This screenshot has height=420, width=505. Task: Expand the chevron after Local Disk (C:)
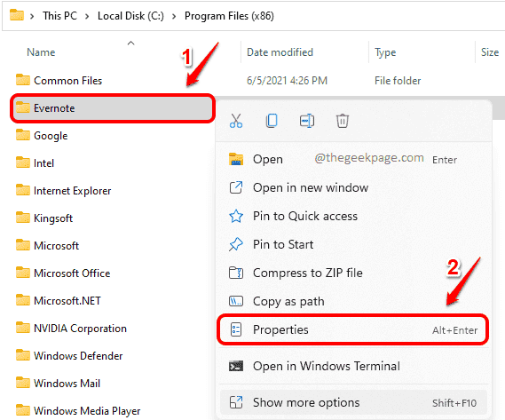(174, 16)
